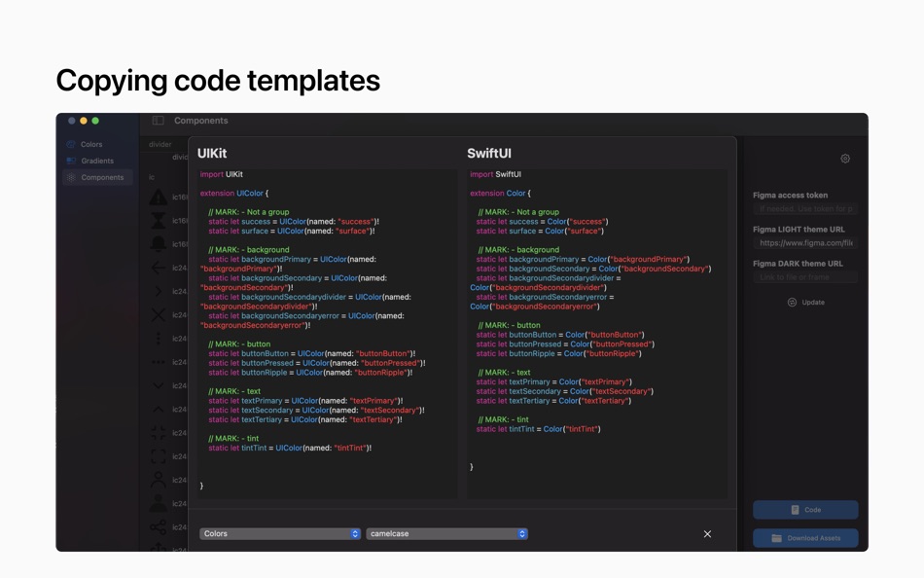This screenshot has height=578, width=924.
Task: Toggle the sidebar panel icon beside Components
Action: pyautogui.click(x=158, y=121)
